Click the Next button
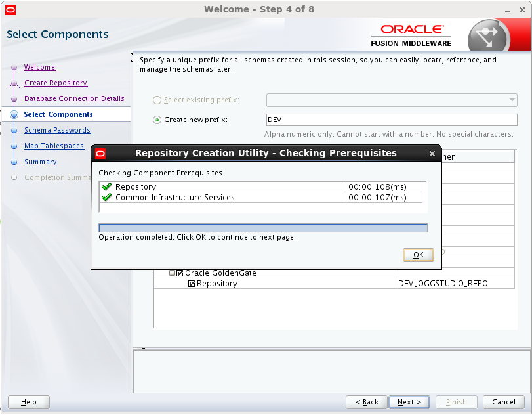 point(409,402)
